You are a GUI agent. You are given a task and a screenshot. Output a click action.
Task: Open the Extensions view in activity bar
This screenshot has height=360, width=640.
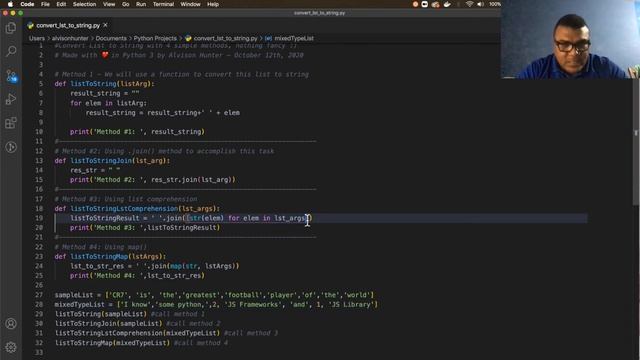[x=11, y=123]
